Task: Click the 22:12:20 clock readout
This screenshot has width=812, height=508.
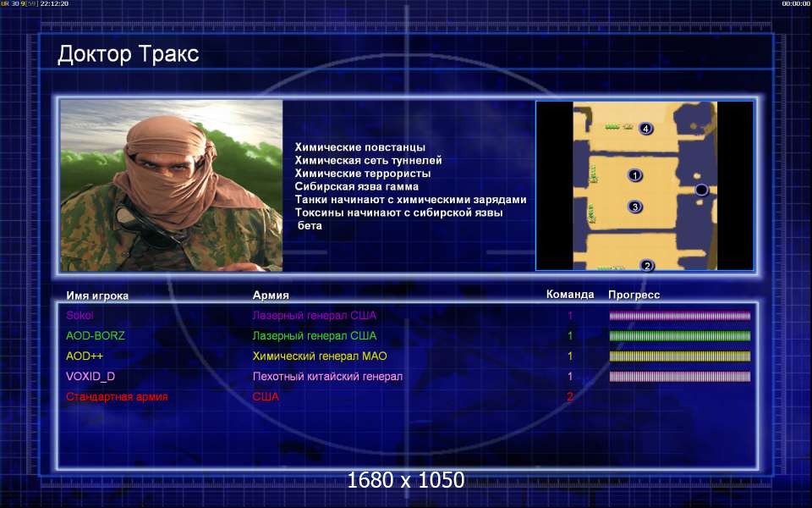Action: 54,3
